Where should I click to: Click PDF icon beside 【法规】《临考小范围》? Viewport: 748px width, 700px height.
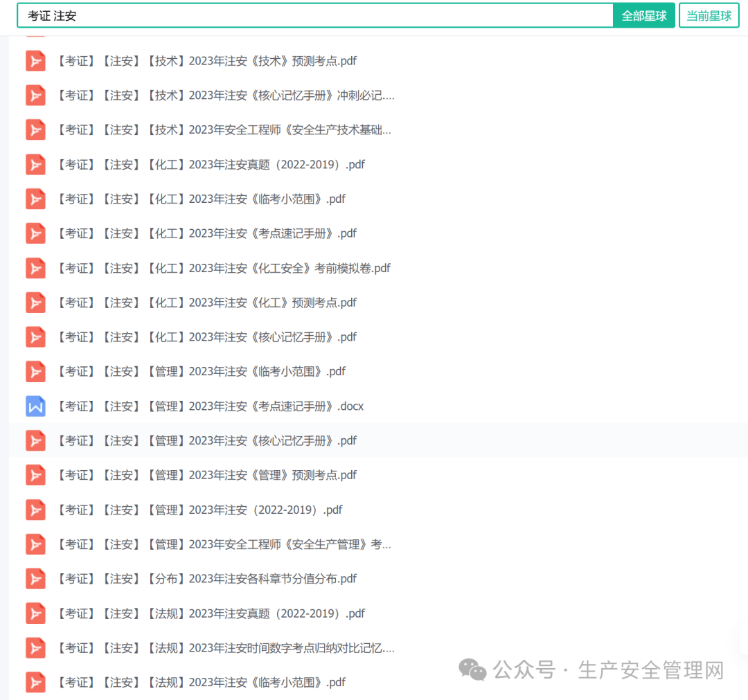click(35, 682)
